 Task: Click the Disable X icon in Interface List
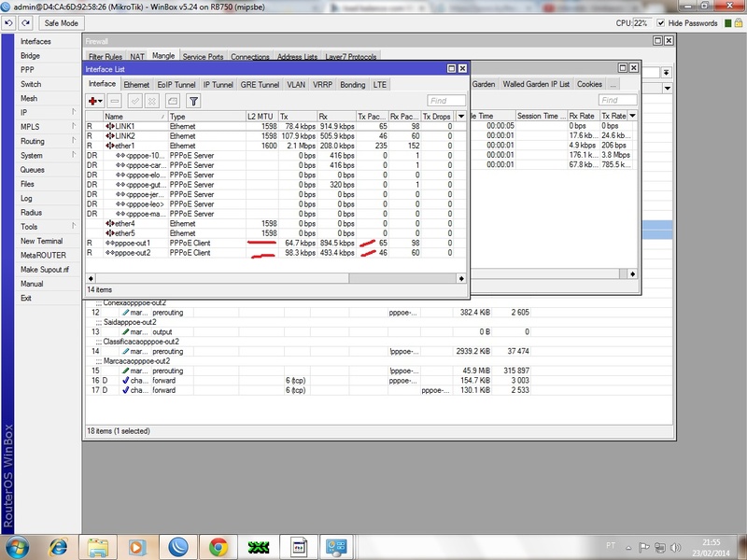pos(153,101)
